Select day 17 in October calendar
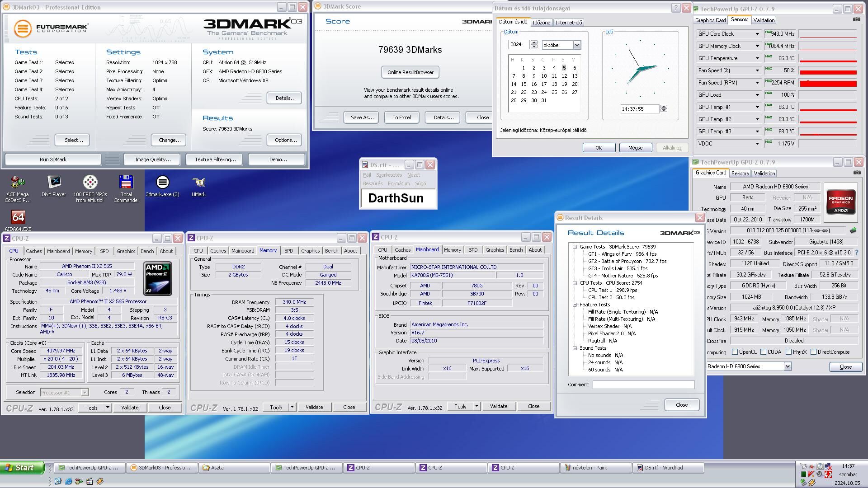 (544, 84)
